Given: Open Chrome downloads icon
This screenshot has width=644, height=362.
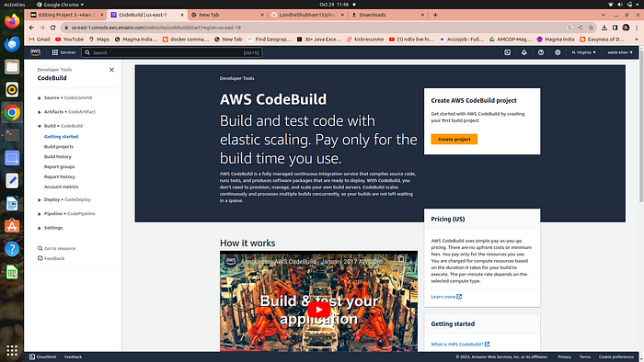Looking at the screenshot, I should pos(604,28).
